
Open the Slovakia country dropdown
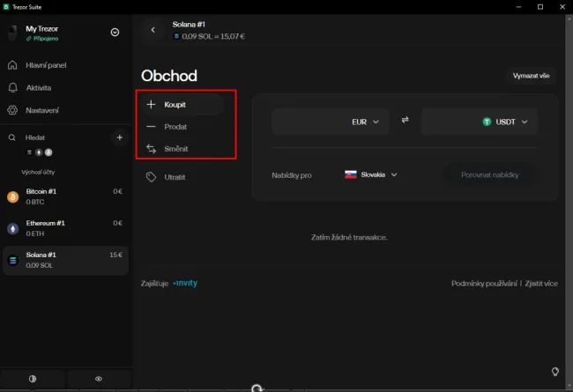(x=370, y=174)
